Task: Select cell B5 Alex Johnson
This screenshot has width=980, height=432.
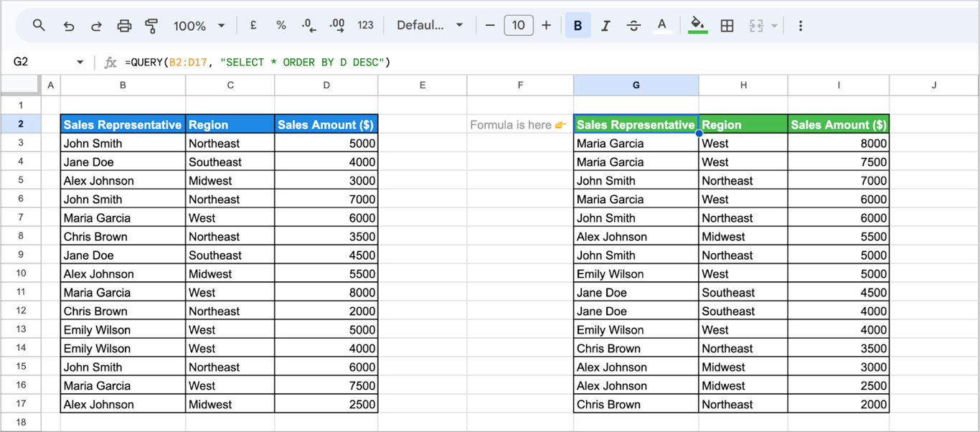Action: pyautogui.click(x=123, y=180)
